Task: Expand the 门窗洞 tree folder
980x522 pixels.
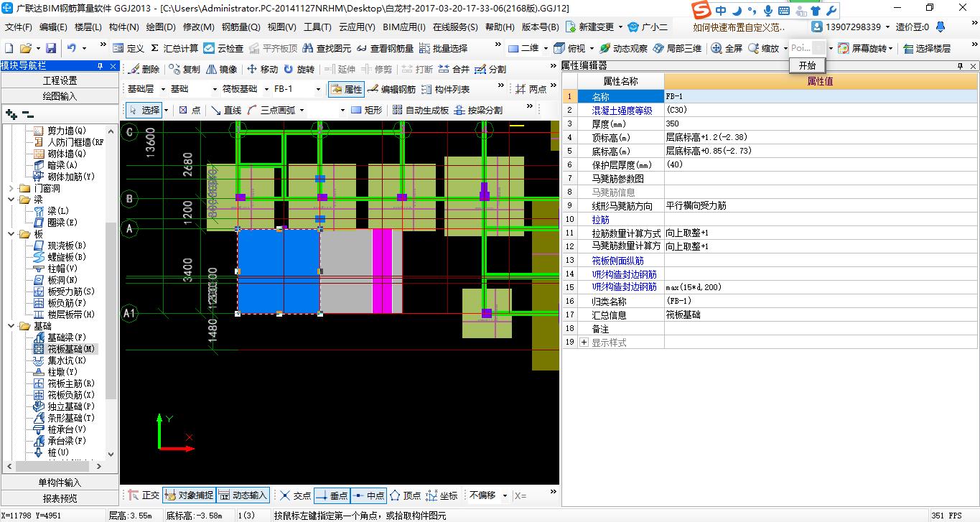Action: 11,188
